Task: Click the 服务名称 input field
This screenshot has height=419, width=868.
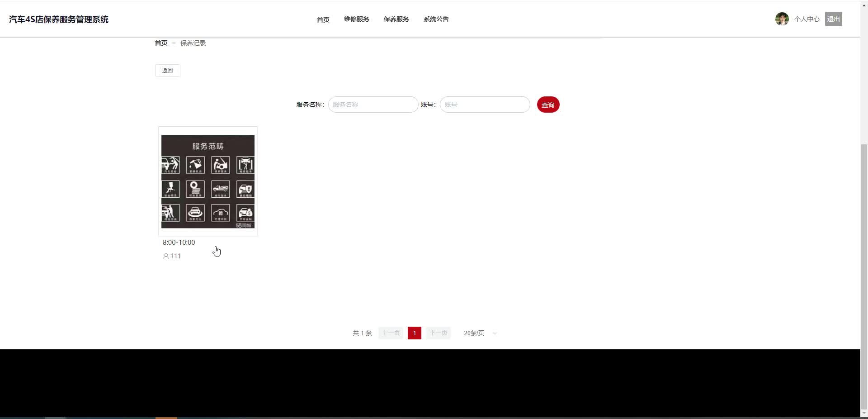Action: (x=373, y=105)
